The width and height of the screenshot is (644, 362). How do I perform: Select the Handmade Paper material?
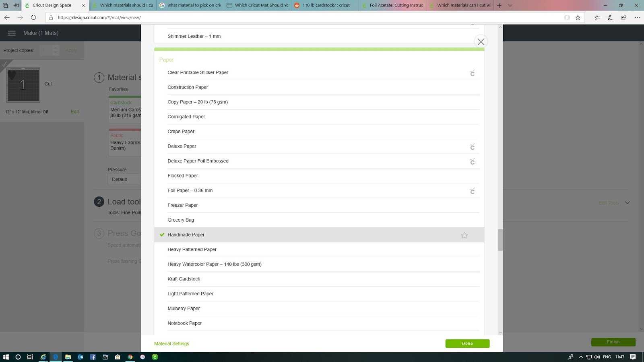click(319, 235)
